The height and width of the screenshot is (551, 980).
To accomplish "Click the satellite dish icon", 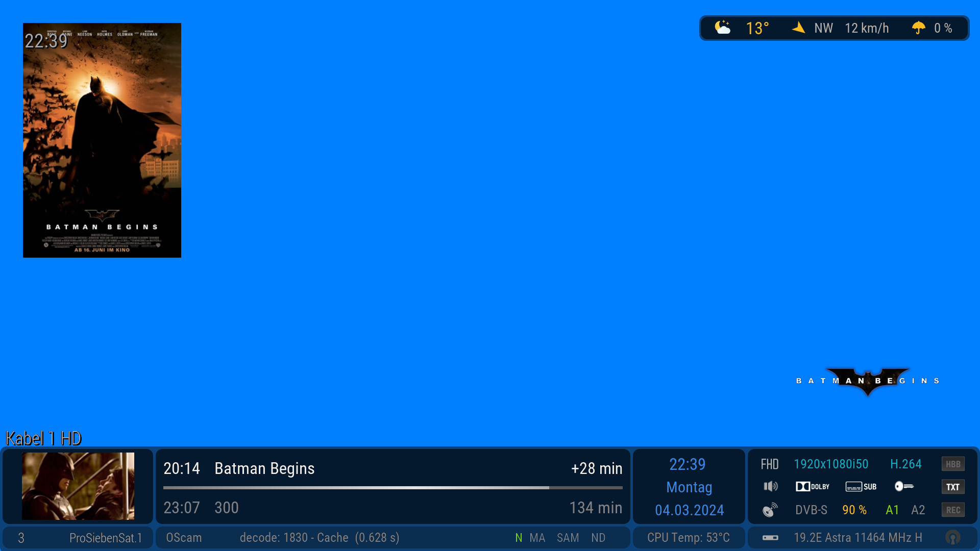I will [770, 510].
